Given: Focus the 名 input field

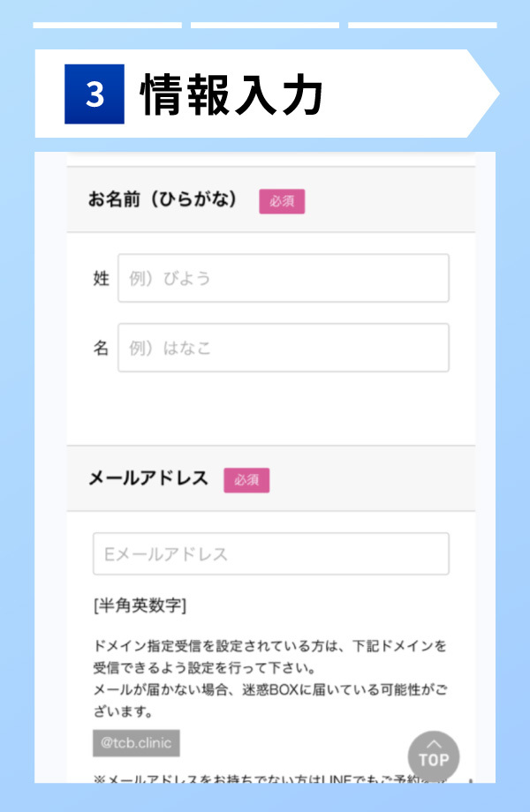Looking at the screenshot, I should 283,348.
